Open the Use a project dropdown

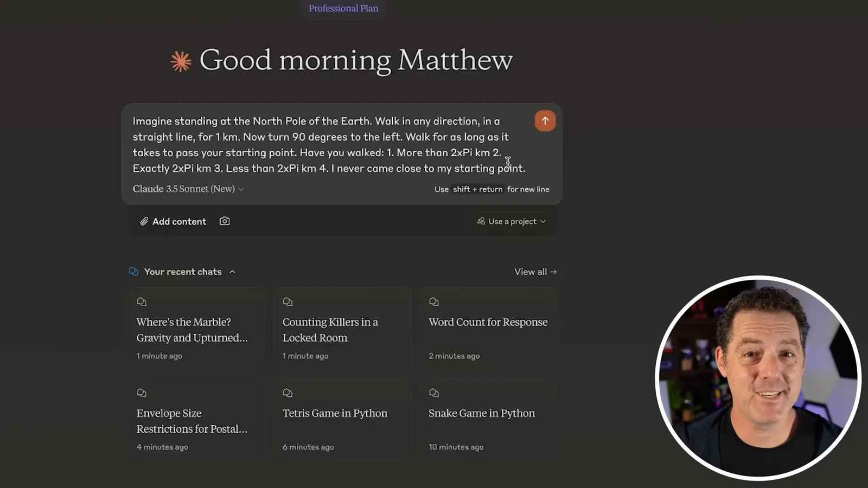(512, 221)
